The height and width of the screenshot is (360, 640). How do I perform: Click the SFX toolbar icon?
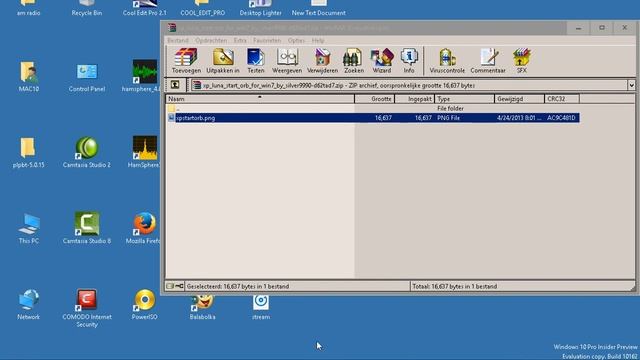[x=521, y=60]
